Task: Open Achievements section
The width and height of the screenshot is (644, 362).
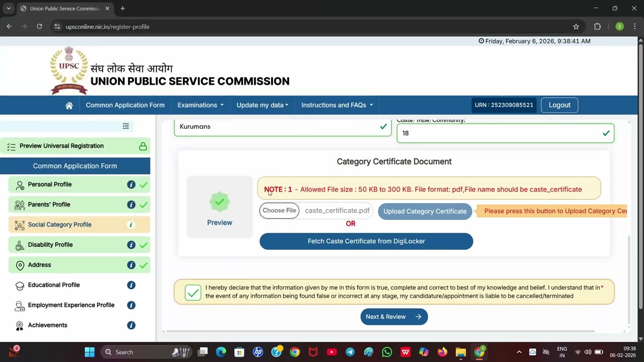Action: [79, 325]
